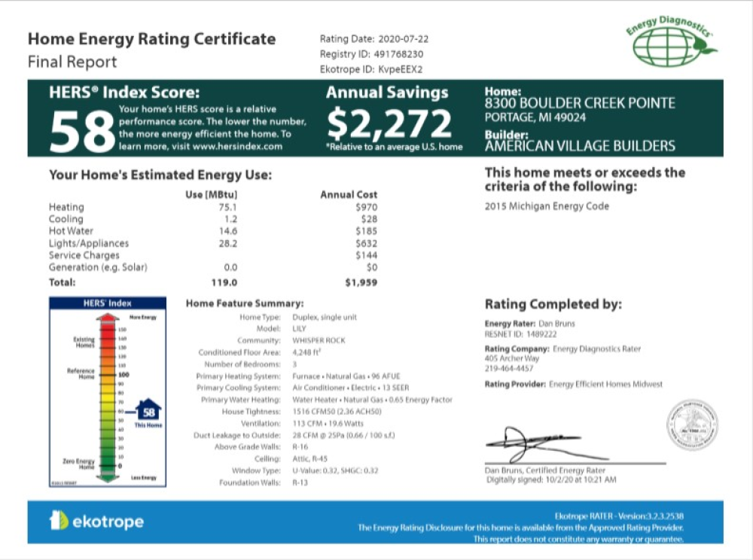Click the Total annual cost $1,959
Image resolution: width=753 pixels, height=560 pixels.
pyautogui.click(x=361, y=283)
